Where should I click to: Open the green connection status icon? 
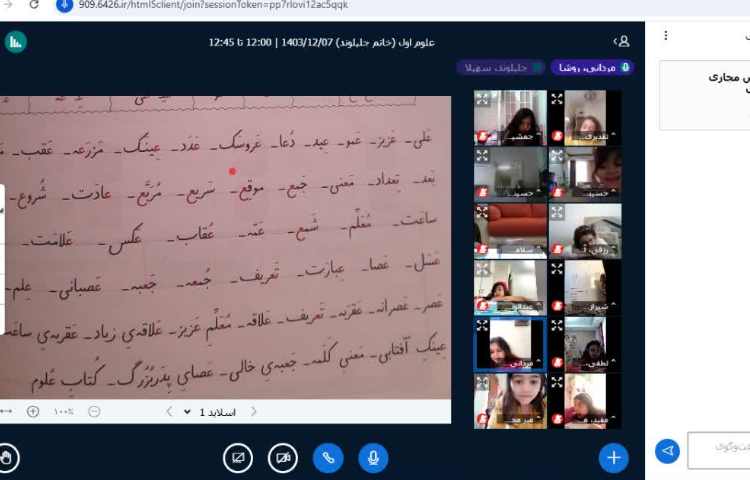click(16, 42)
